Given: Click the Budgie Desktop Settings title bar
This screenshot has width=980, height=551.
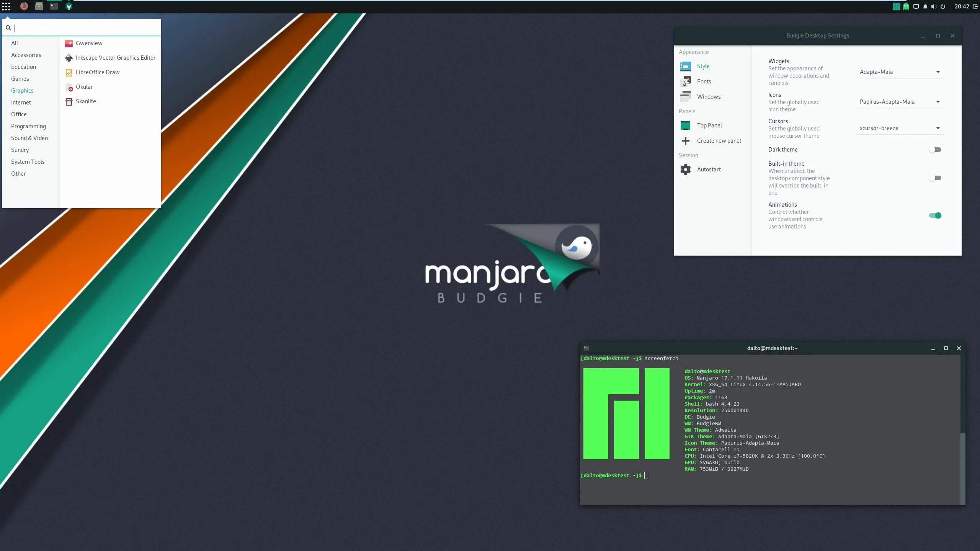Looking at the screenshot, I should pos(817,36).
